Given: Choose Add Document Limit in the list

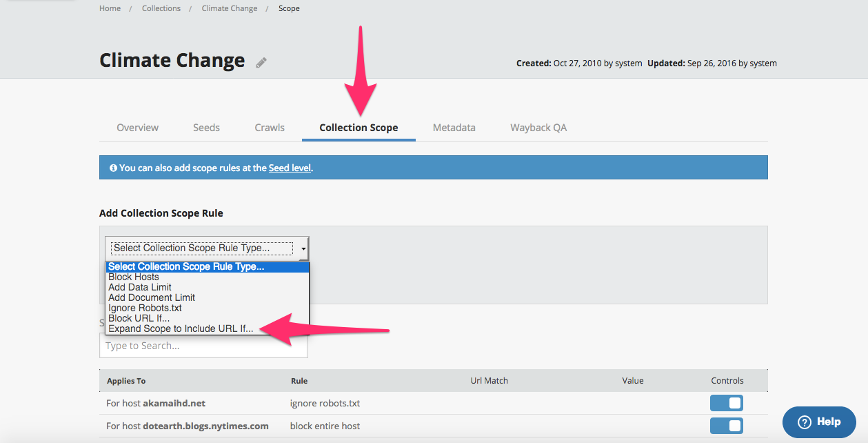Looking at the screenshot, I should (152, 297).
